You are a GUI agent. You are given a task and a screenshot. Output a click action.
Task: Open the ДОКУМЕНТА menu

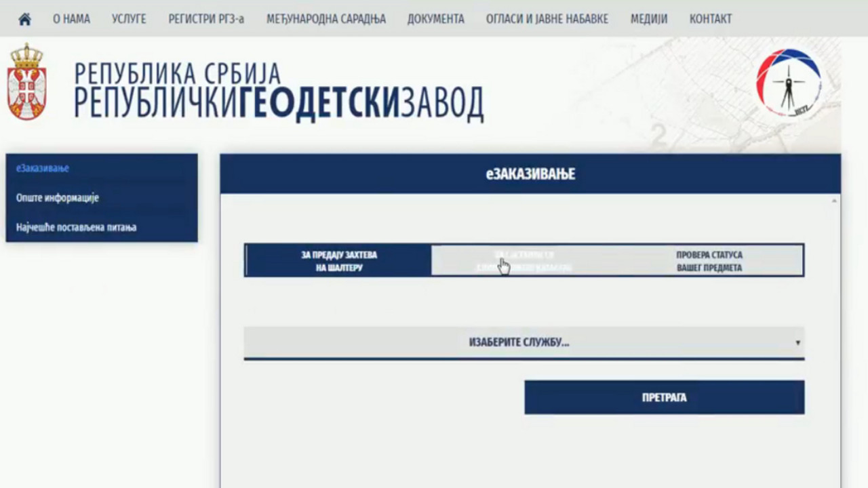[436, 19]
